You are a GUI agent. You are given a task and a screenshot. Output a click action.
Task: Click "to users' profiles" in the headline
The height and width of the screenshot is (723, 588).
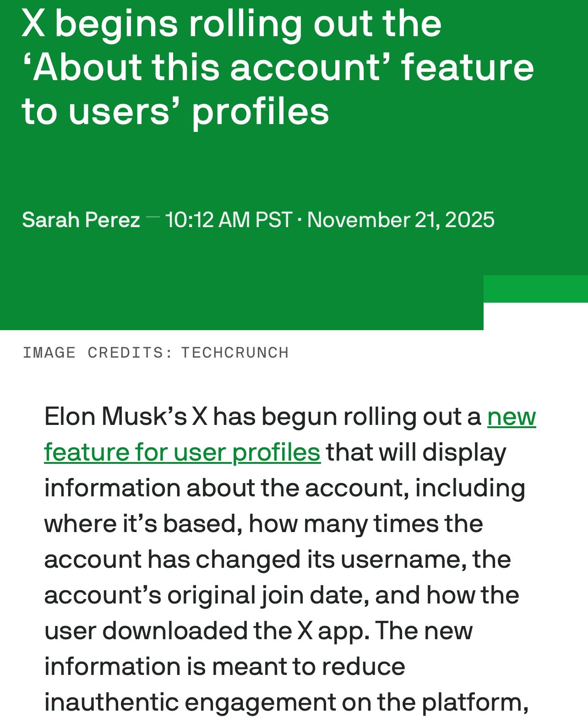tap(175, 112)
